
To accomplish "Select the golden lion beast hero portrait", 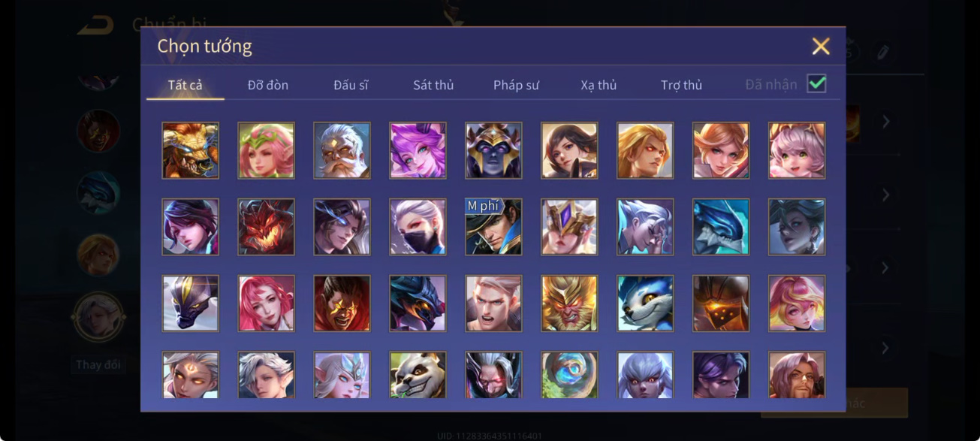I will [x=191, y=150].
